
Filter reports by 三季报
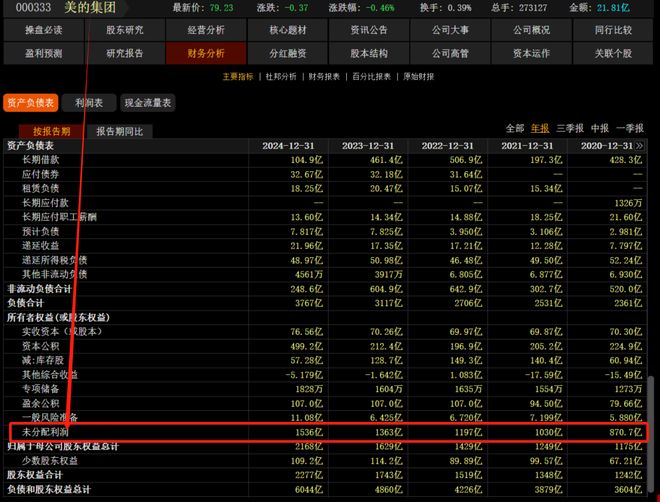[570, 128]
